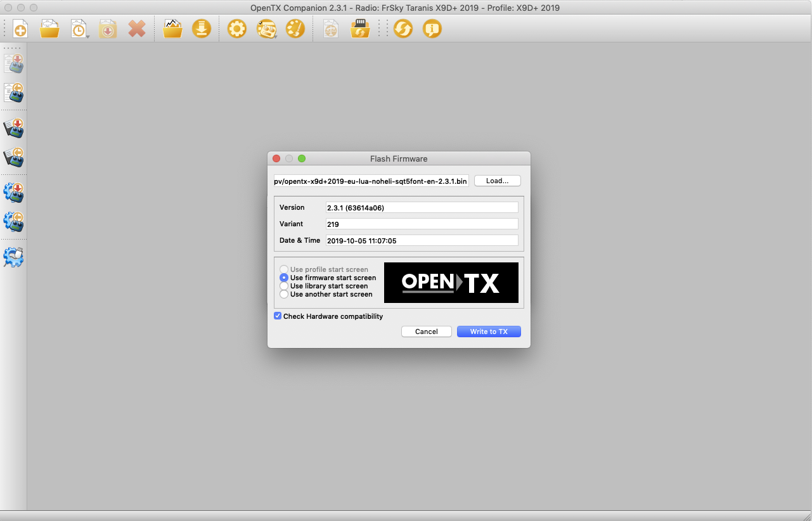Click the Load... button

pyautogui.click(x=498, y=181)
